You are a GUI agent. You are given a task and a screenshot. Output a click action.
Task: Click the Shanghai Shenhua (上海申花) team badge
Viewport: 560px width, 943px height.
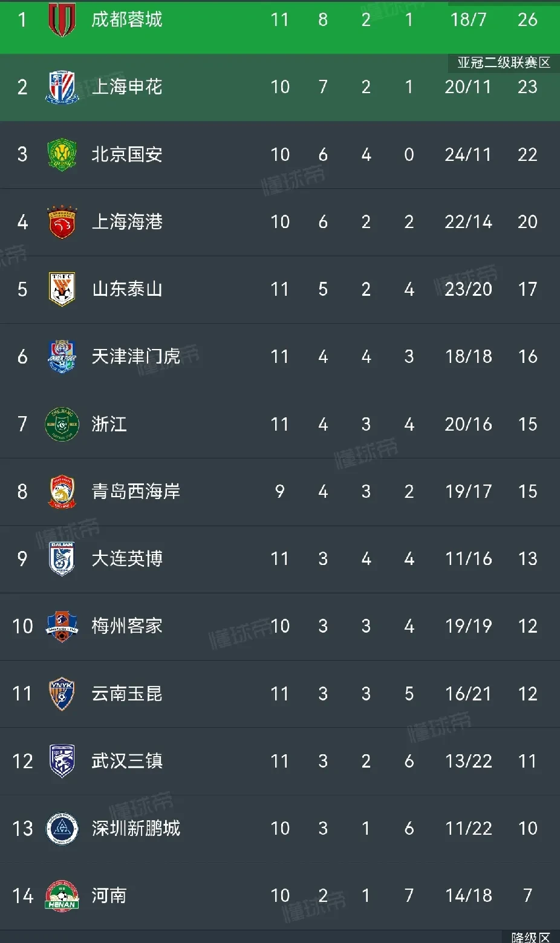point(62,87)
